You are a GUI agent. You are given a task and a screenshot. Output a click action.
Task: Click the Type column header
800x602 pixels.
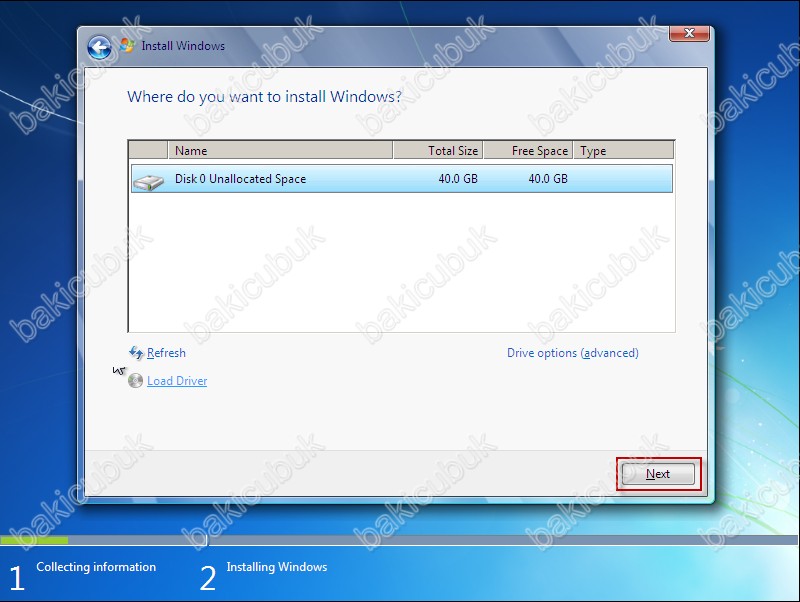623,150
